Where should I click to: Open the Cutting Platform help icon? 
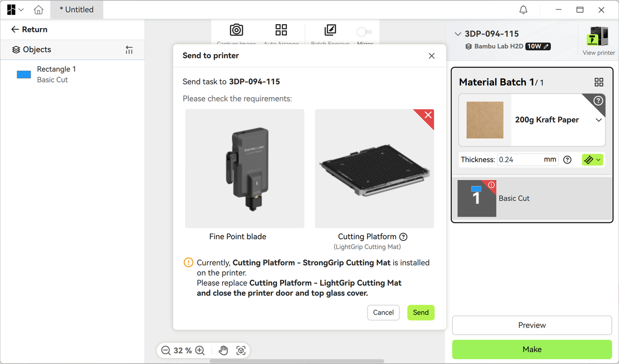tap(403, 237)
